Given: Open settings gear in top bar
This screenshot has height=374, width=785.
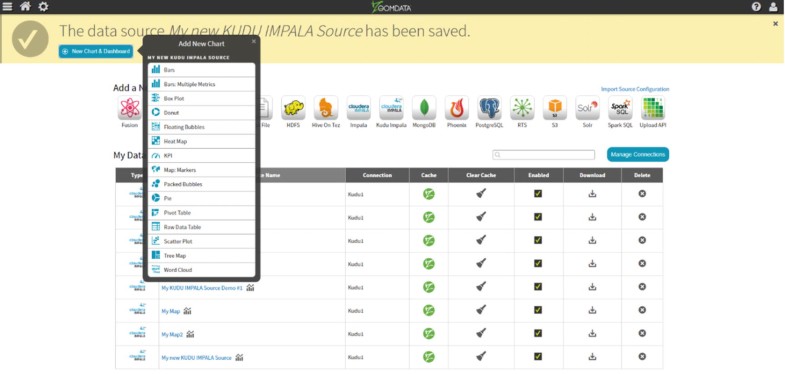Looking at the screenshot, I should click(x=44, y=7).
